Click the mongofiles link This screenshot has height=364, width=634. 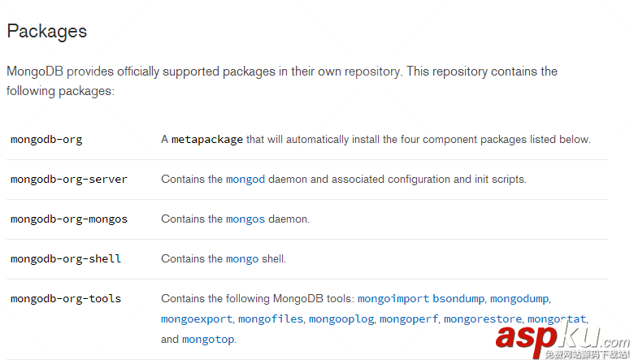pyautogui.click(x=271, y=319)
